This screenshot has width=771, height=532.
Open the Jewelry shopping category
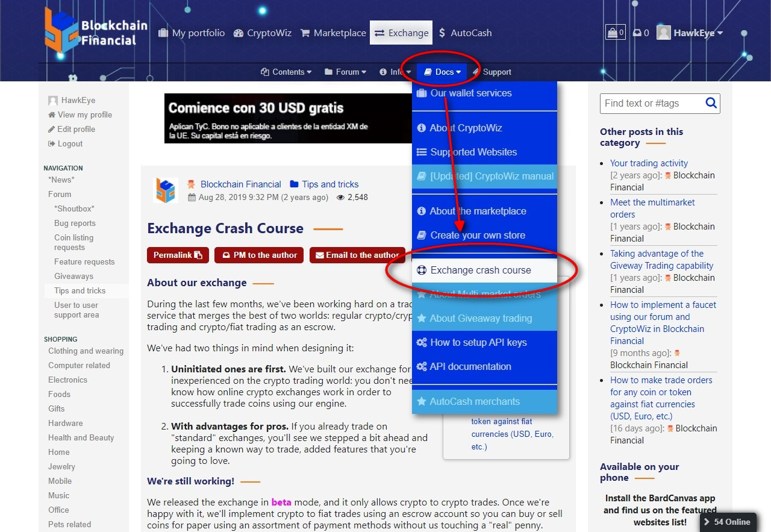click(61, 466)
